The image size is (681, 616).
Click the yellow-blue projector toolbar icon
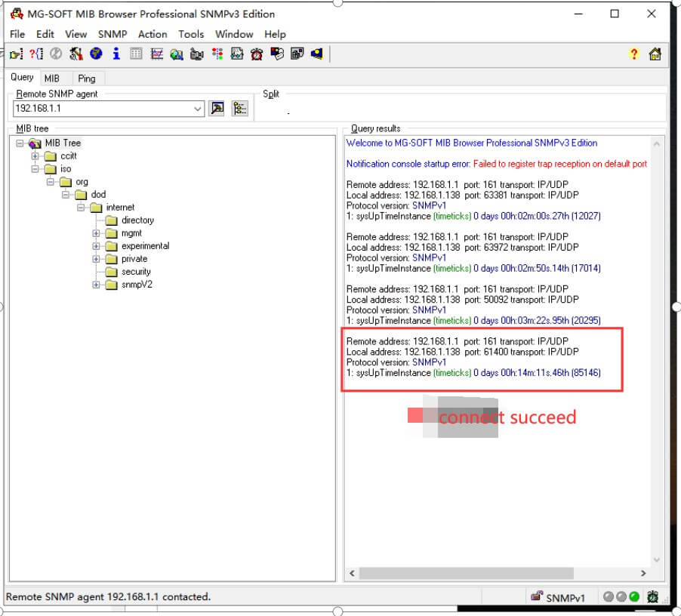click(x=316, y=54)
